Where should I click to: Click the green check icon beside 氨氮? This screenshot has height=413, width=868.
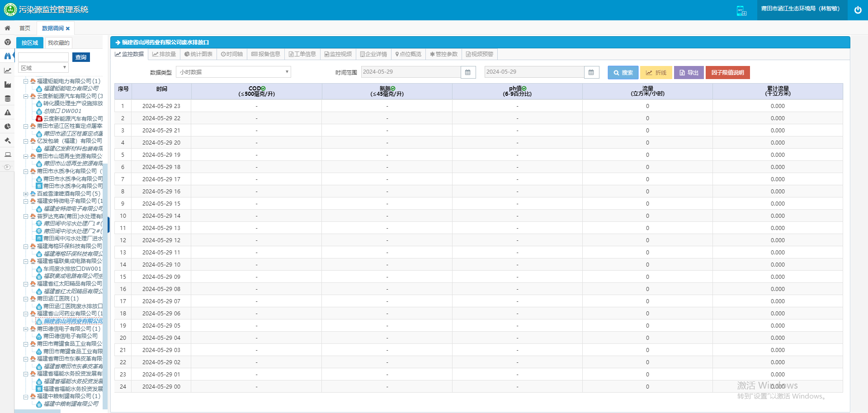tap(393, 89)
